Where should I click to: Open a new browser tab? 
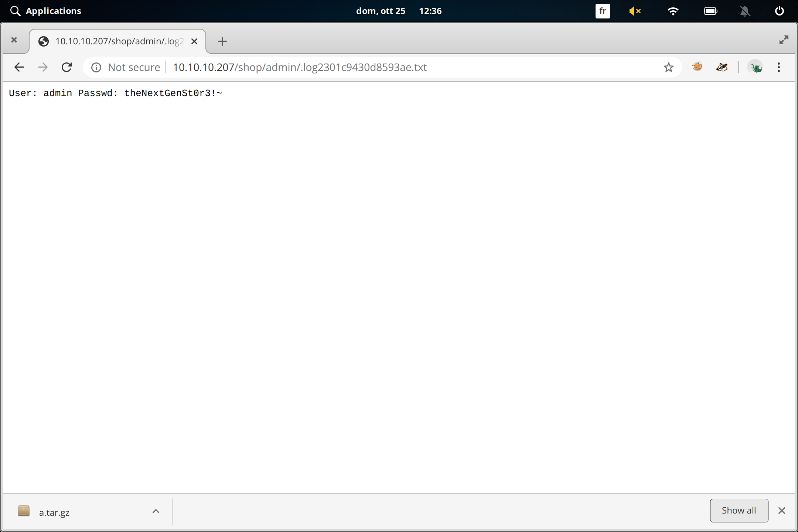click(222, 41)
